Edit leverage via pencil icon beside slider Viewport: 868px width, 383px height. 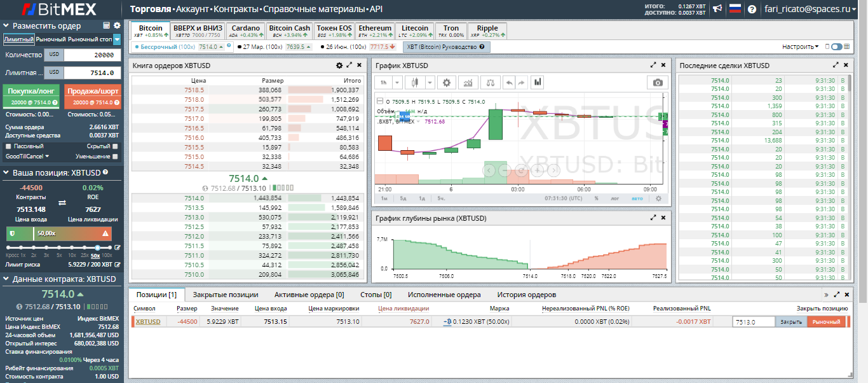117,247
